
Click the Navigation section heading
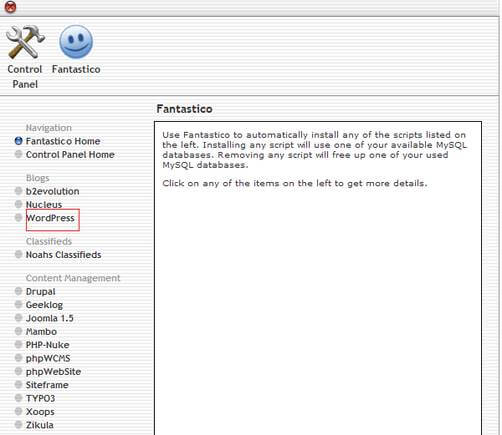pyautogui.click(x=49, y=128)
